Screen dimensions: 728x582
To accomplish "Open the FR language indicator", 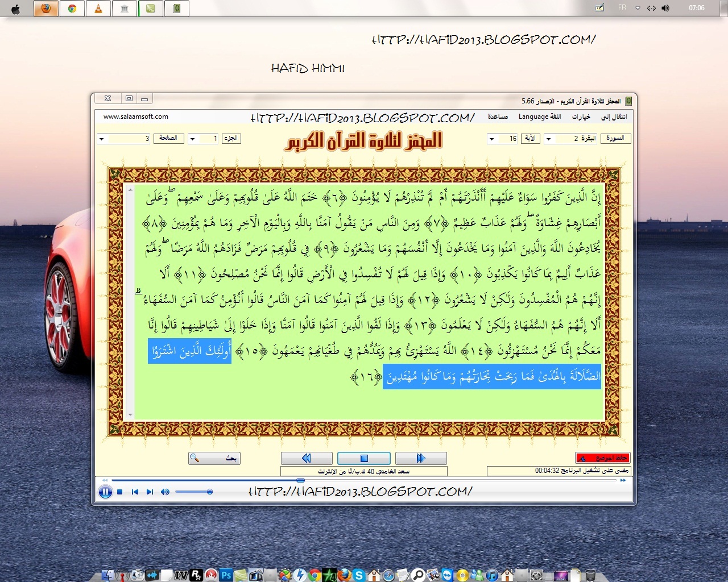I will pos(622,7).
